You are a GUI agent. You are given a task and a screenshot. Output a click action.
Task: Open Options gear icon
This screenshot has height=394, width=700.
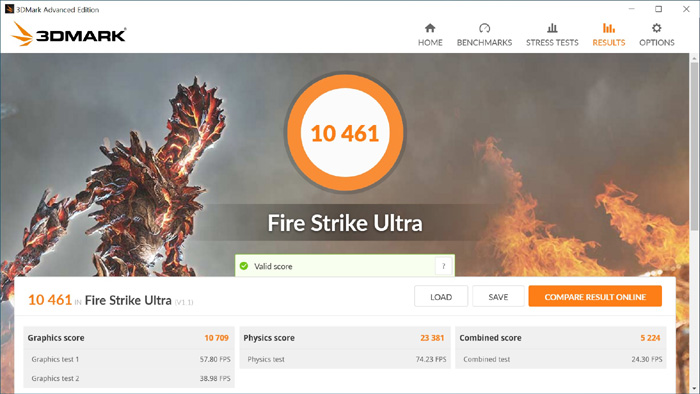pos(656,28)
